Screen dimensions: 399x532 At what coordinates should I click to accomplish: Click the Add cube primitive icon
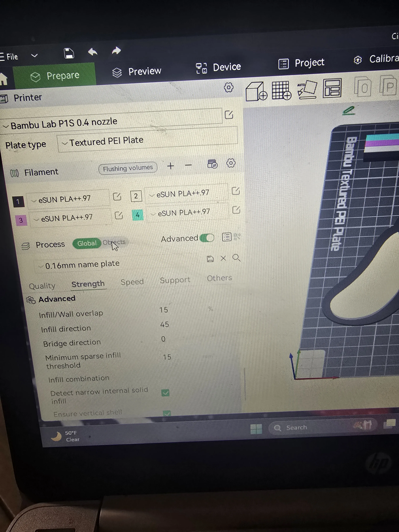coord(256,91)
